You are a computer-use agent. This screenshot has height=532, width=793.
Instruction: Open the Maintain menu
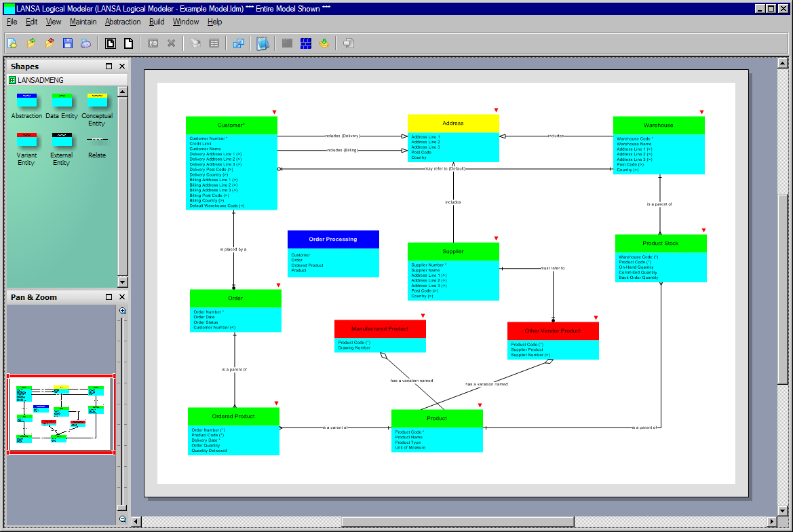pos(83,22)
